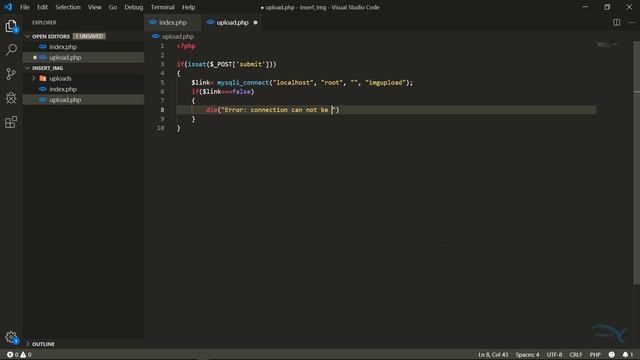Select index.php under Open Editors
The image size is (640, 360).
point(83,47)
